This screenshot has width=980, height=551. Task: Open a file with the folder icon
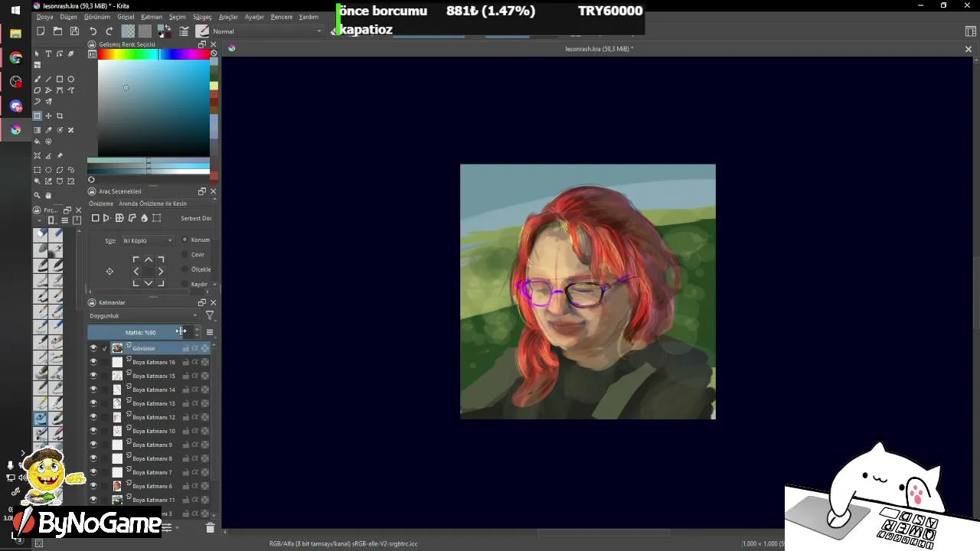coord(57,31)
